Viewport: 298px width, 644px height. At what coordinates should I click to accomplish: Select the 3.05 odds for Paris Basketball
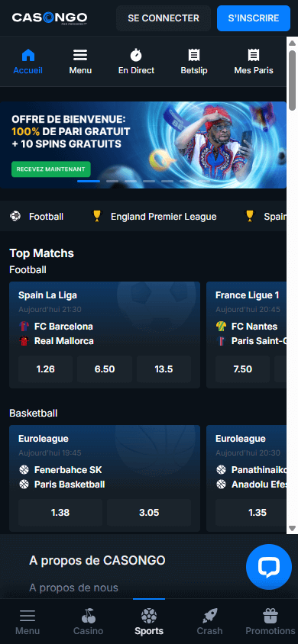click(x=149, y=513)
